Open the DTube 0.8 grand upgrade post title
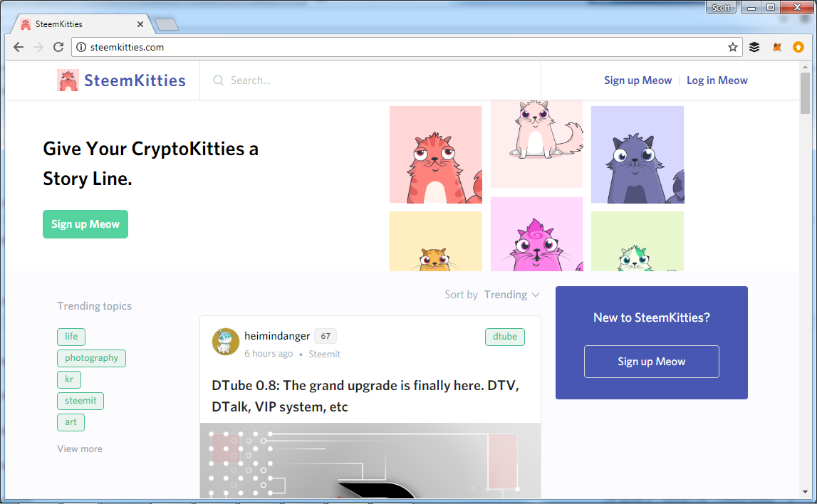Viewport: 817px width, 504px height. tap(365, 396)
